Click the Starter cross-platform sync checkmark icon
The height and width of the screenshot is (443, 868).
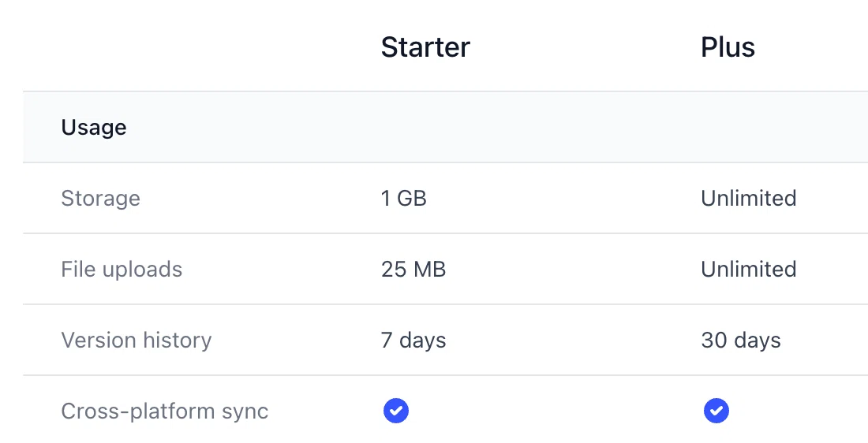click(396, 411)
